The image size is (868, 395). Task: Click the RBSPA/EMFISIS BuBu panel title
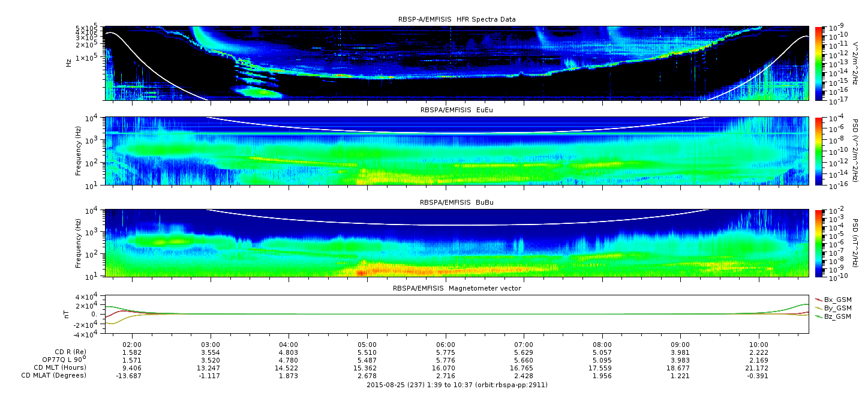pos(456,202)
